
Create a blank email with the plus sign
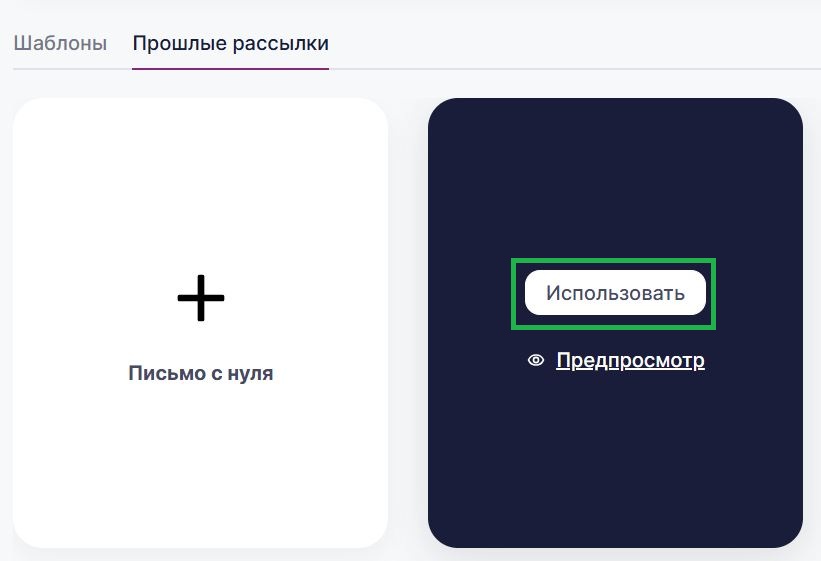201,297
